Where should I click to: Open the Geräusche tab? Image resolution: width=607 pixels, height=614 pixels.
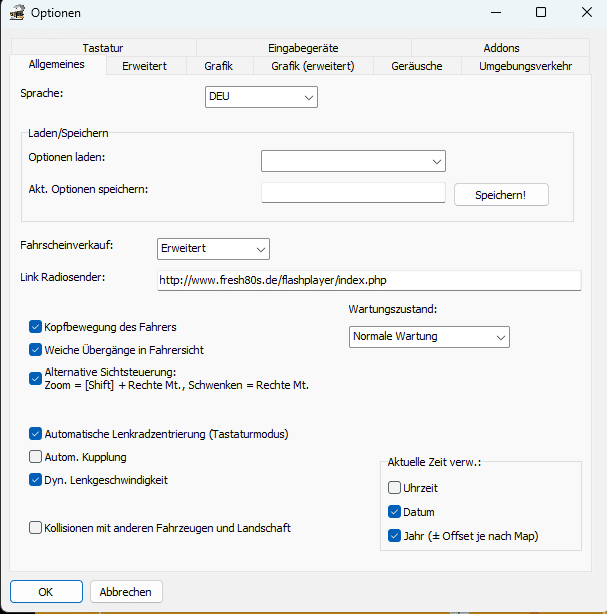(417, 66)
